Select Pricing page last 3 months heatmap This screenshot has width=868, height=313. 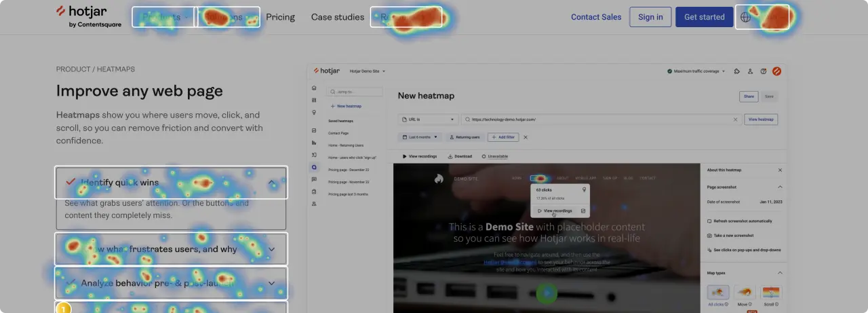[348, 194]
